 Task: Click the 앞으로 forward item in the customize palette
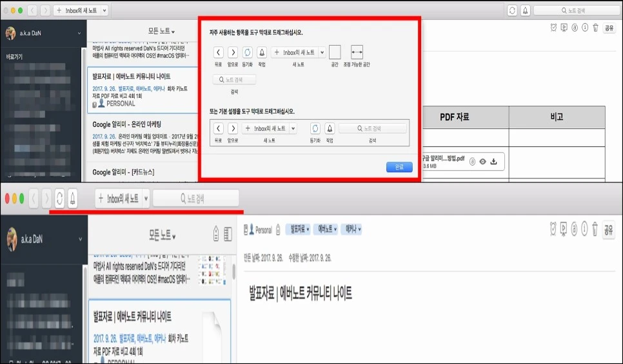pos(233,52)
